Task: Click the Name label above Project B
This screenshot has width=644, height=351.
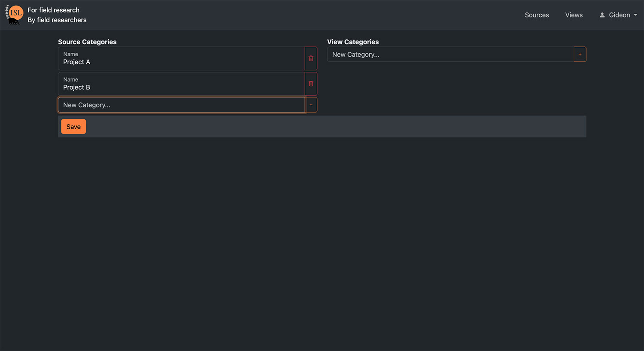Action: 71,79
